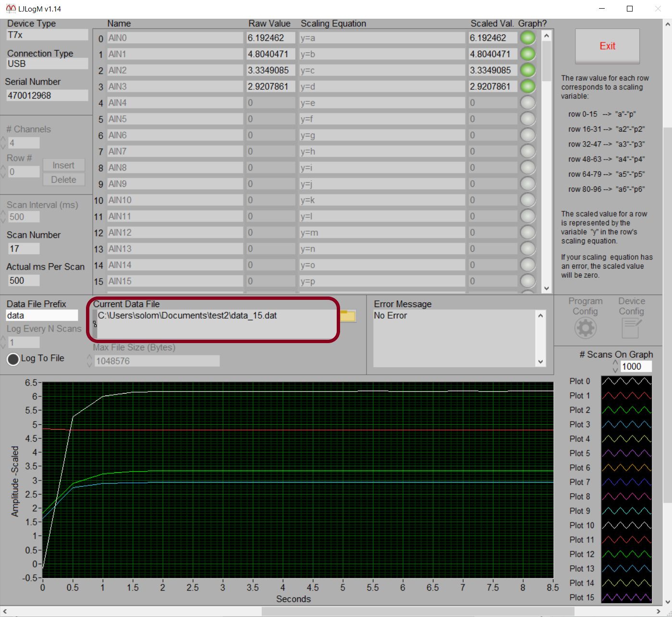672x617 pixels.
Task: Click the Plot 2 green waveform legend icon
Action: point(626,410)
